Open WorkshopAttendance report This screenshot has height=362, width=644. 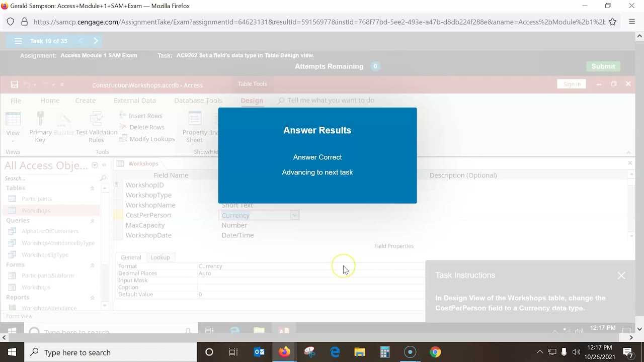(49, 308)
